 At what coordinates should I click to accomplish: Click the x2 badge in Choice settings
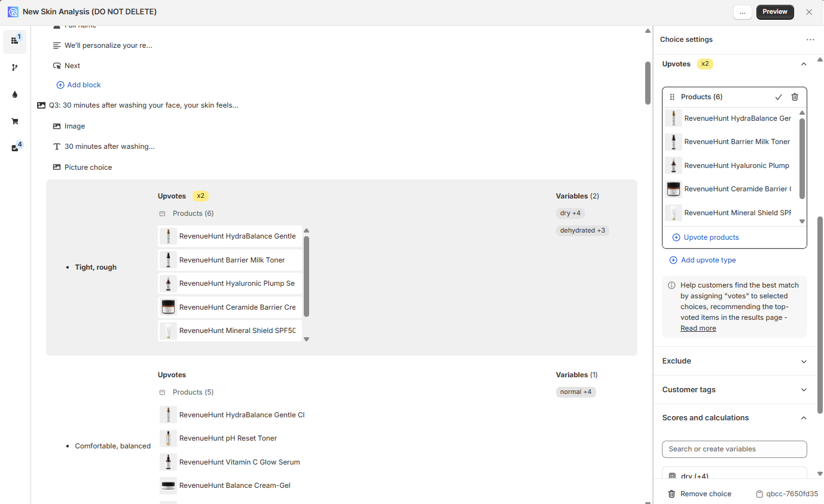pos(706,64)
